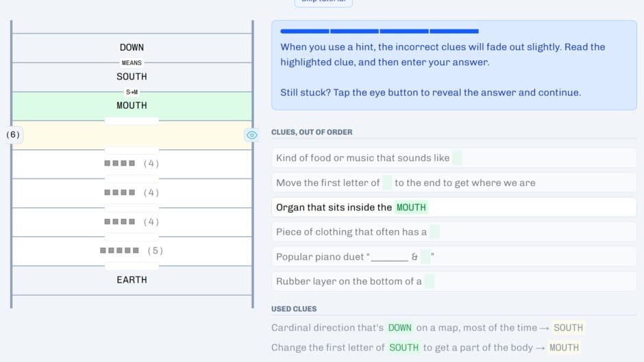Click the S→M transformation badge
This screenshot has height=362, width=644.
132,92
